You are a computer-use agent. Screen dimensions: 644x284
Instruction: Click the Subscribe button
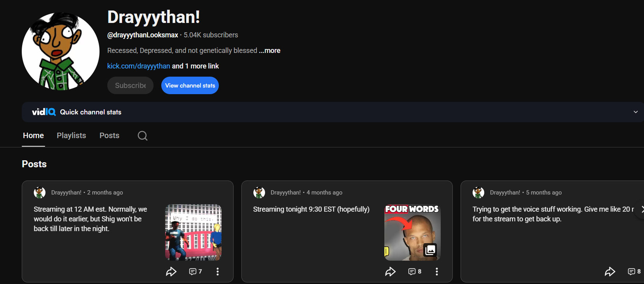[130, 86]
